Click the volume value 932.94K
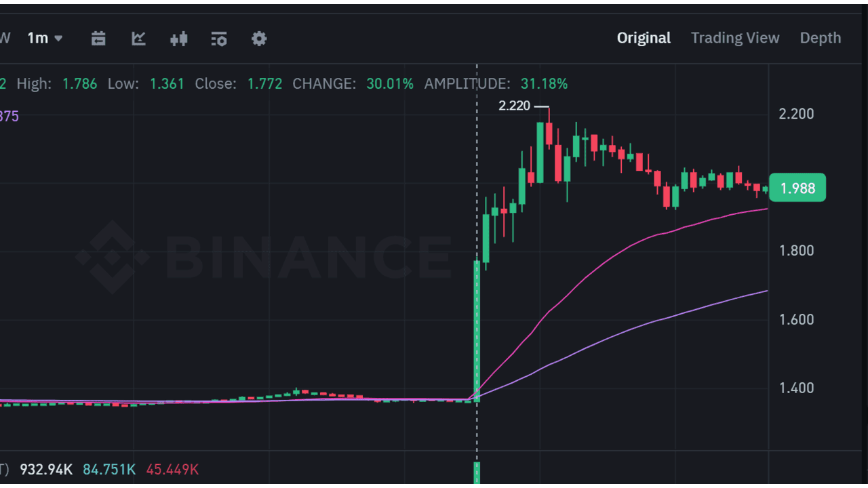This screenshot has height=488, width=868. tap(46, 469)
